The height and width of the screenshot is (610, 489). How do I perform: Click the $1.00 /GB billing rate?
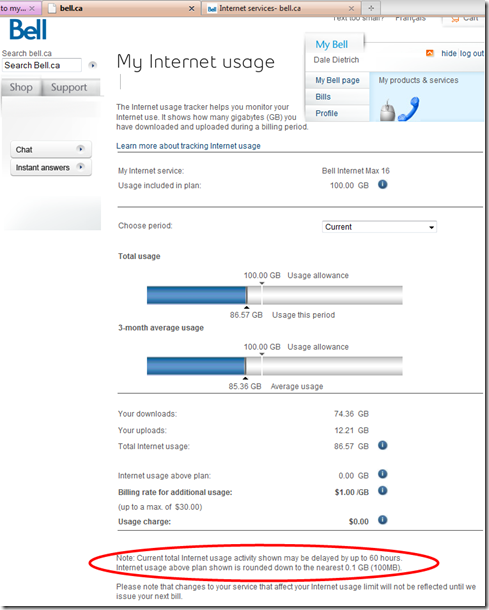[352, 492]
